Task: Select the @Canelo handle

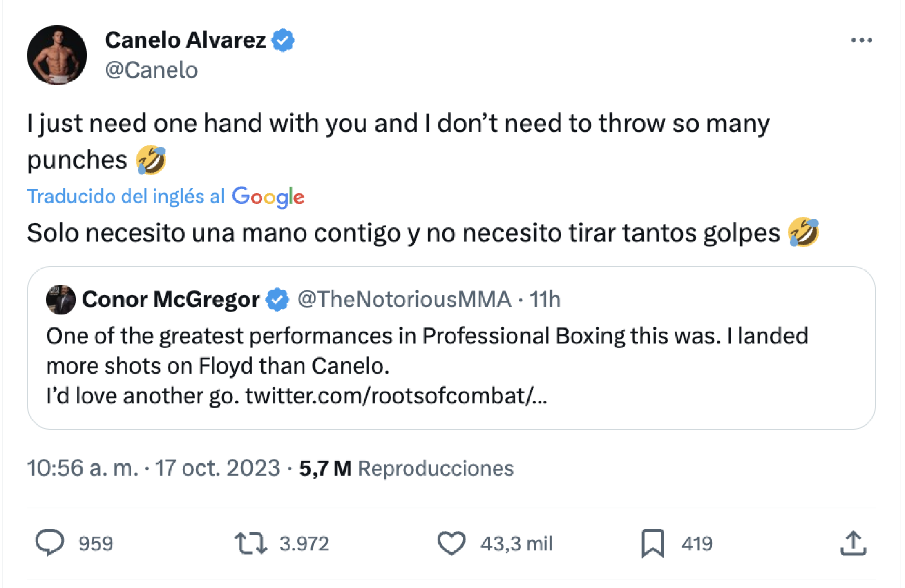Action: coord(152,69)
